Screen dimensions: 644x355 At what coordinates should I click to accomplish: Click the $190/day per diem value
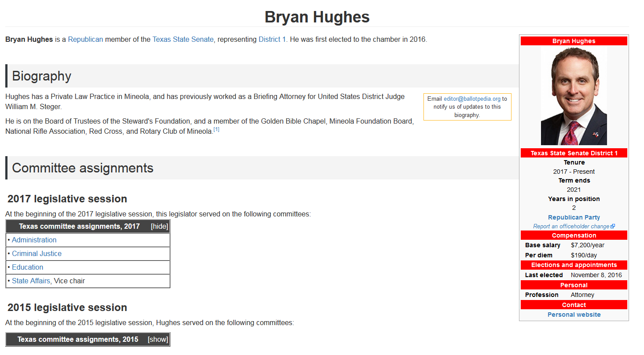[584, 255]
